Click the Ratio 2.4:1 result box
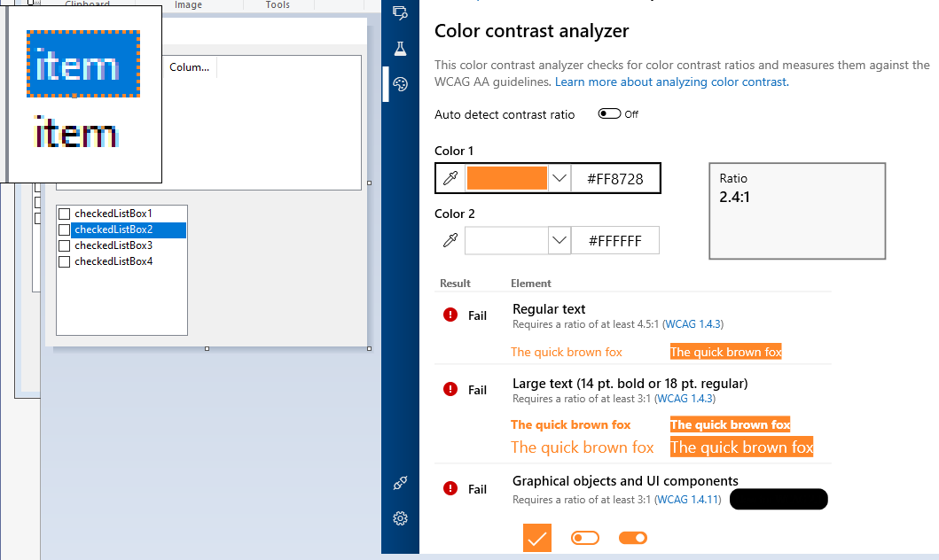The height and width of the screenshot is (560, 939). [797, 211]
